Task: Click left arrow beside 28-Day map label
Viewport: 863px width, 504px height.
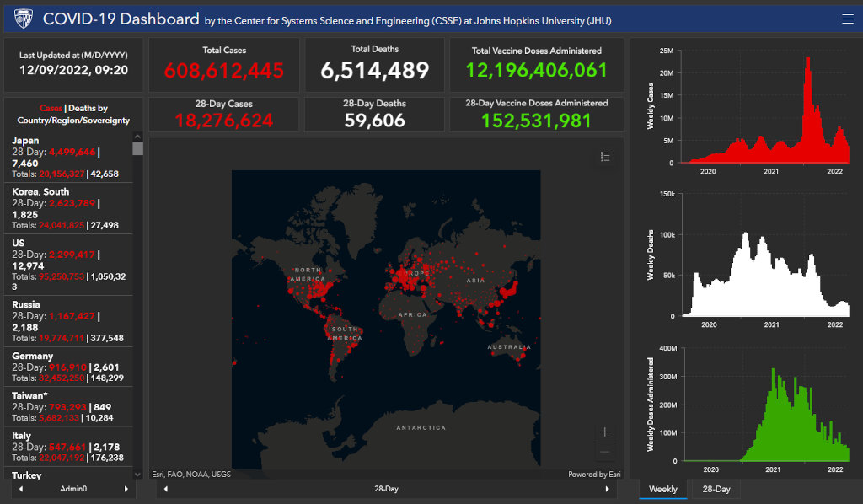Action: pos(166,489)
